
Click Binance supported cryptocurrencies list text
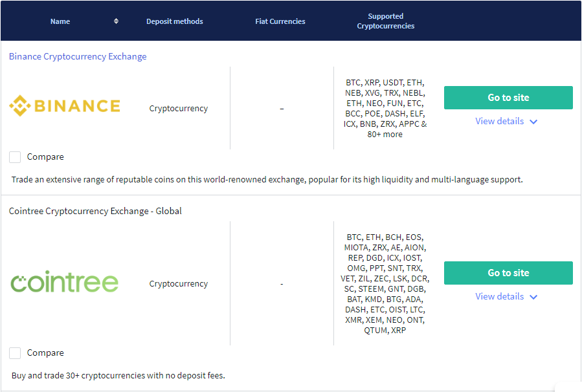tap(385, 108)
